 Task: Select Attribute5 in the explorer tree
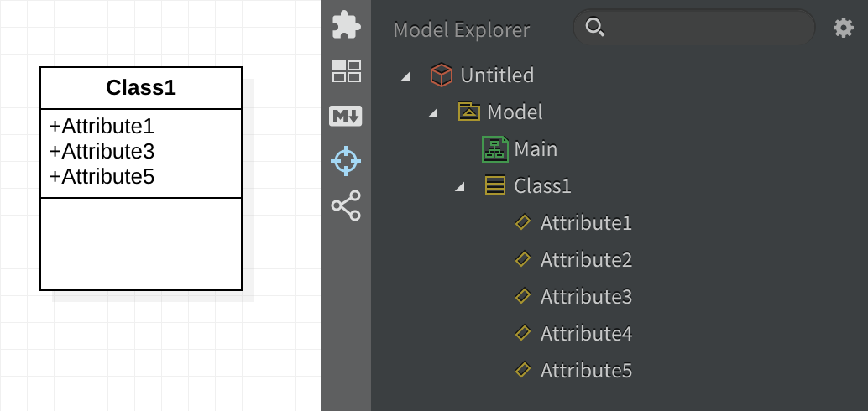pyautogui.click(x=586, y=370)
